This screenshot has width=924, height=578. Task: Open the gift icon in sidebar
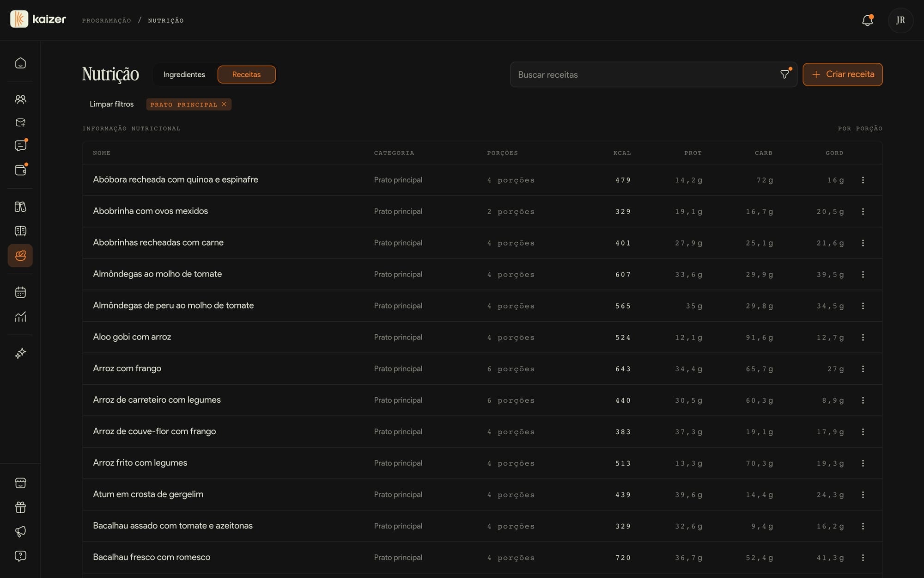click(20, 507)
